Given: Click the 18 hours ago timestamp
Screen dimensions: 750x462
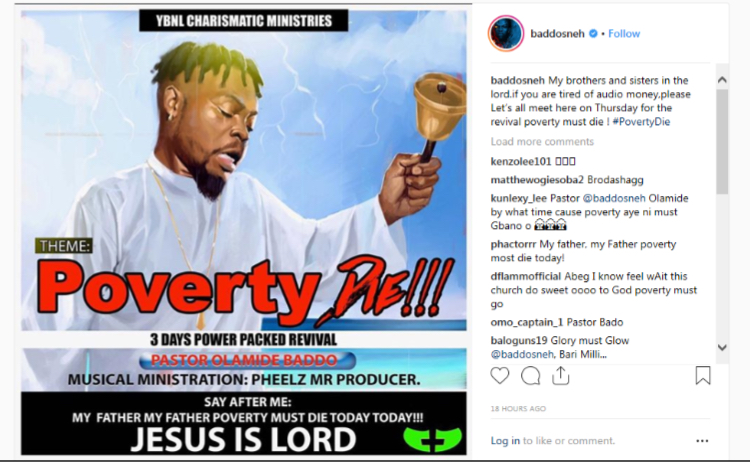Looking at the screenshot, I should pos(518,408).
